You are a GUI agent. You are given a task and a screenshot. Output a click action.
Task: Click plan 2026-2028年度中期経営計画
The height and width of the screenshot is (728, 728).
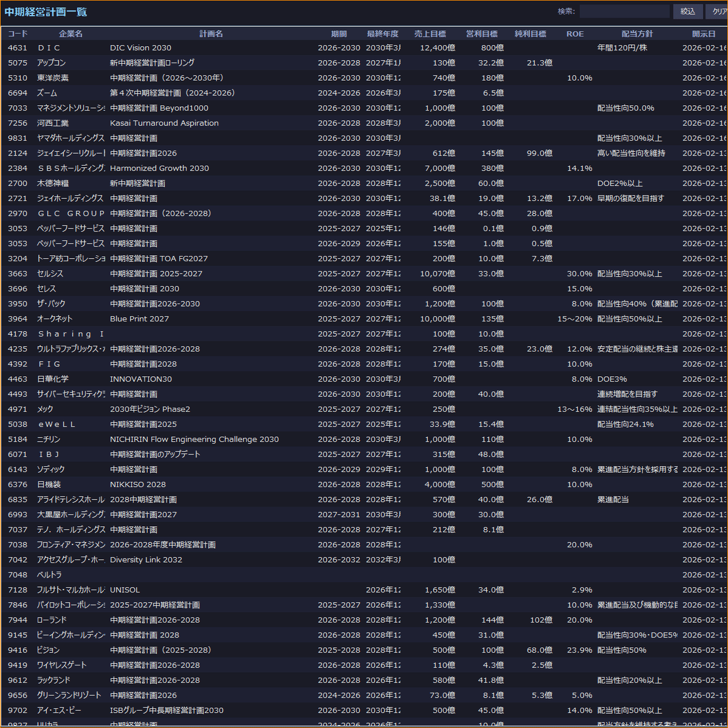click(x=162, y=544)
